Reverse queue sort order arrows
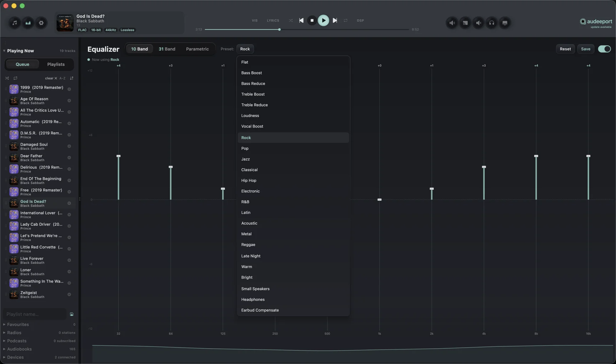This screenshot has width=616, height=364. (x=72, y=78)
